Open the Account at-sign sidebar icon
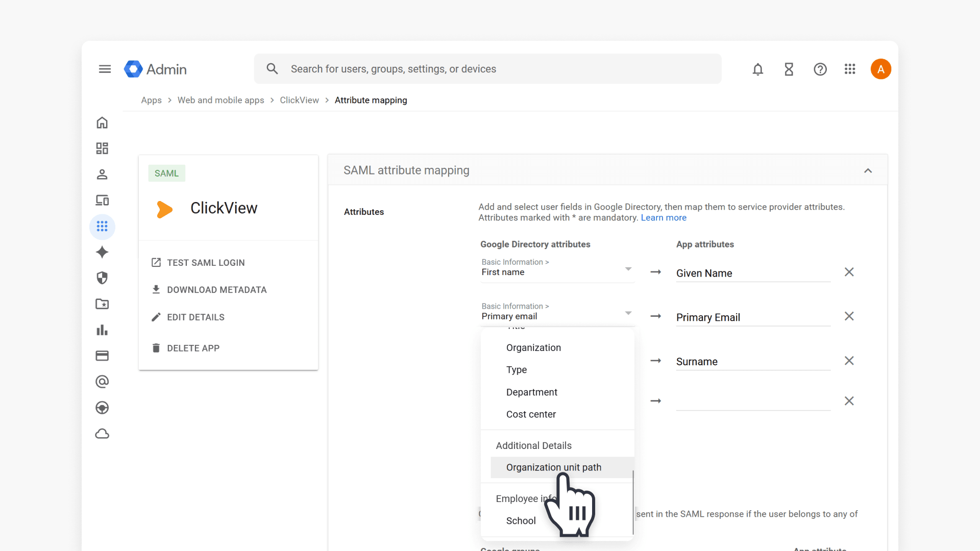The width and height of the screenshot is (980, 551). tap(102, 382)
